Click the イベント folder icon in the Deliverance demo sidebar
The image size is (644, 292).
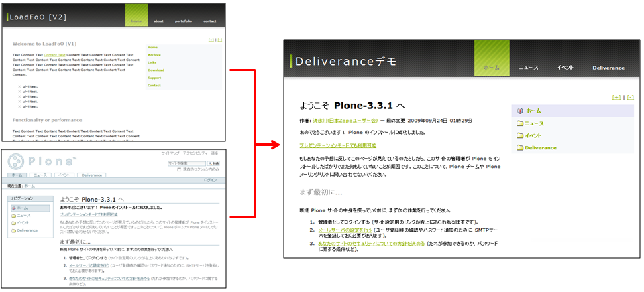[520, 135]
